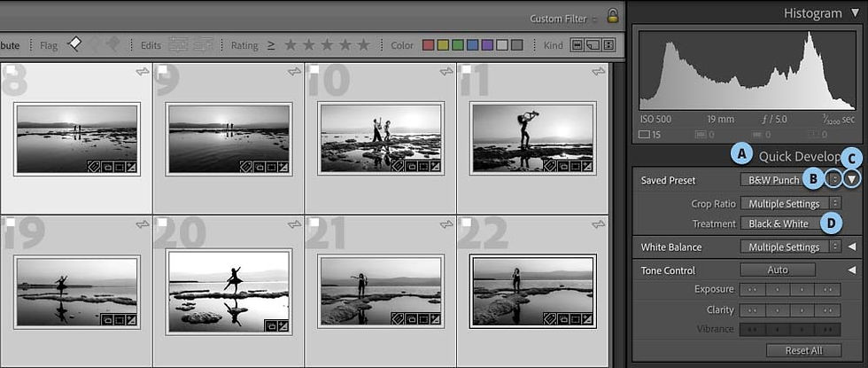
Task: Click the filter lock padlock icon
Action: pyautogui.click(x=612, y=16)
